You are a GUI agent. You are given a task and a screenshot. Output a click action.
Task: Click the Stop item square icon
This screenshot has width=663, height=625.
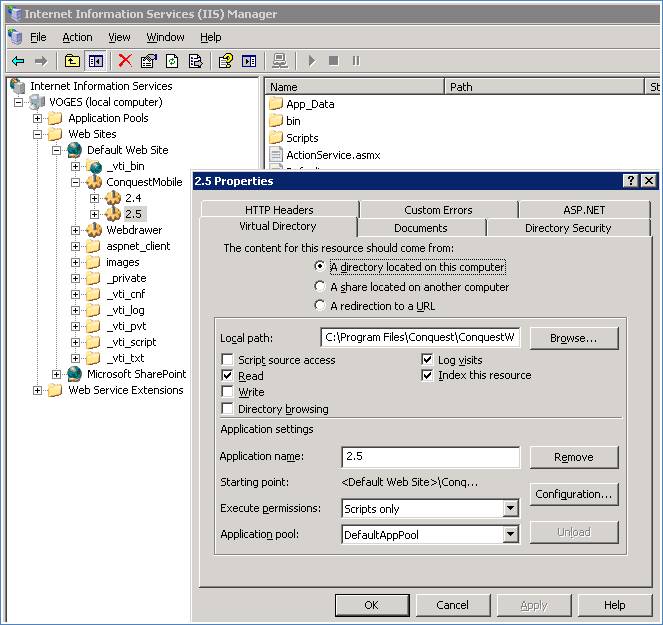pyautogui.click(x=334, y=61)
